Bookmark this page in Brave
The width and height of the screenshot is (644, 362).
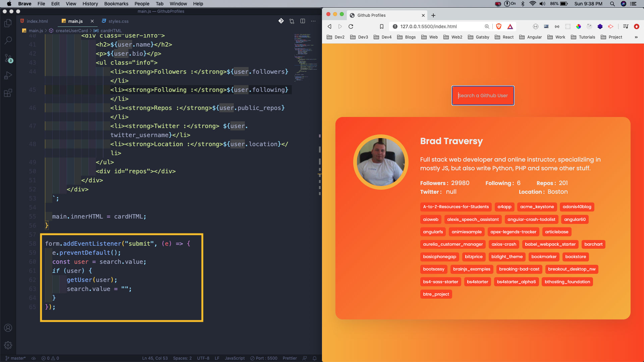coord(382,26)
